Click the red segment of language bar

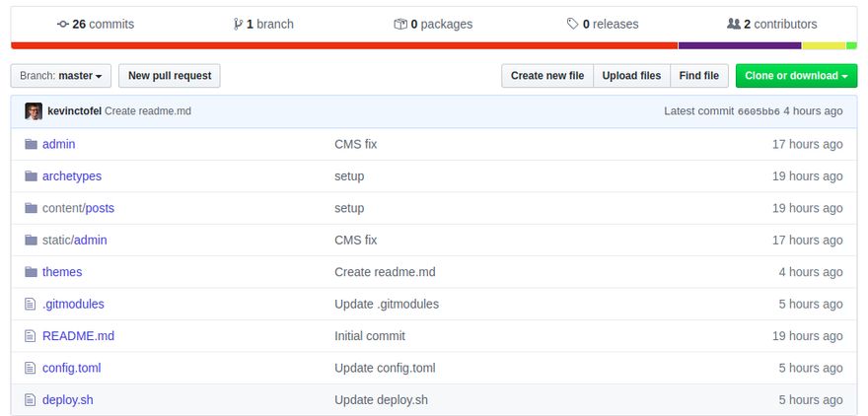coord(344,45)
